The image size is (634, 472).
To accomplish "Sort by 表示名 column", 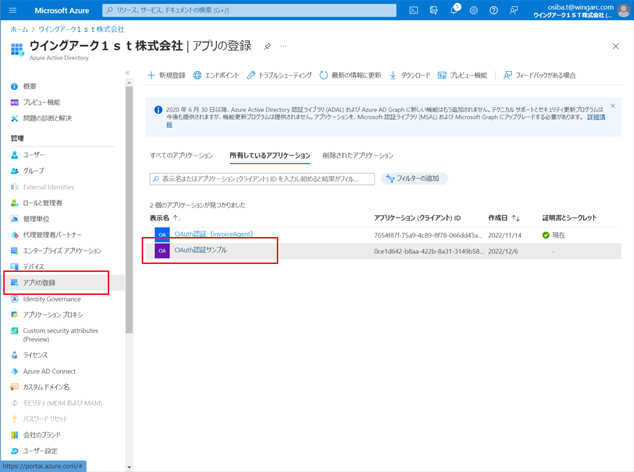I will point(165,218).
